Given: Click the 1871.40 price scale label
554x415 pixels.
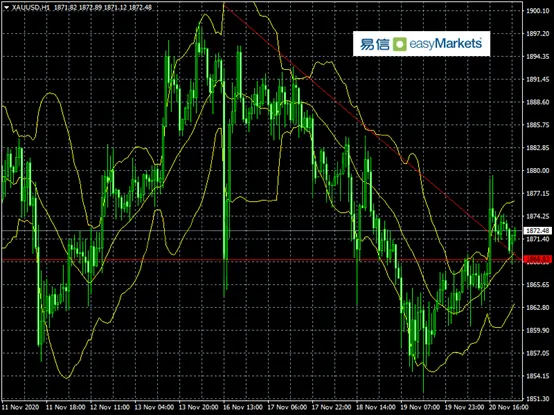Looking at the screenshot, I should click(537, 239).
